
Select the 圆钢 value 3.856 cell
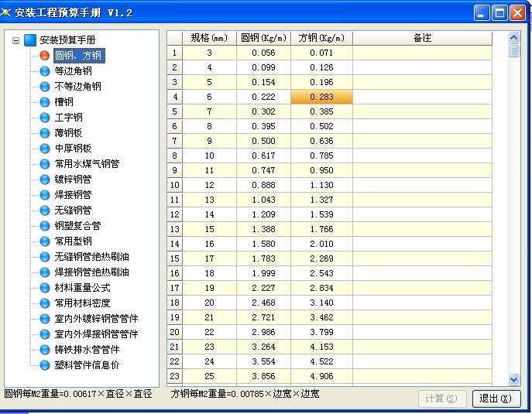263,376
